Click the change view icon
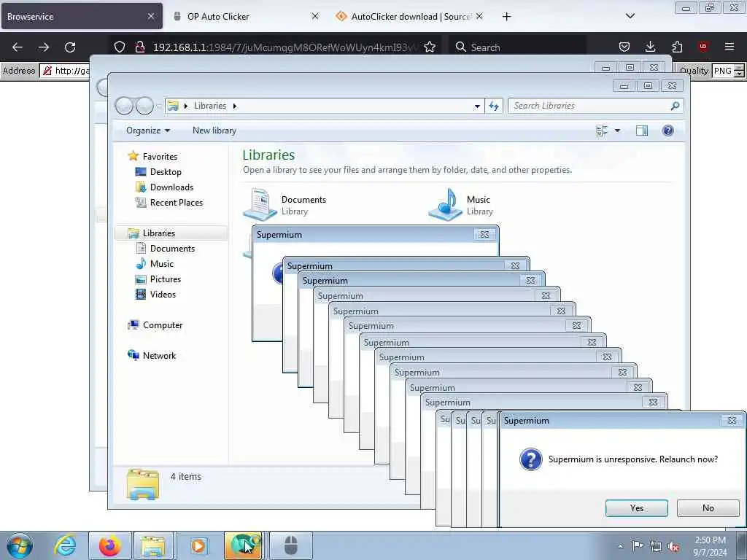Image resolution: width=747 pixels, height=560 pixels. (602, 131)
